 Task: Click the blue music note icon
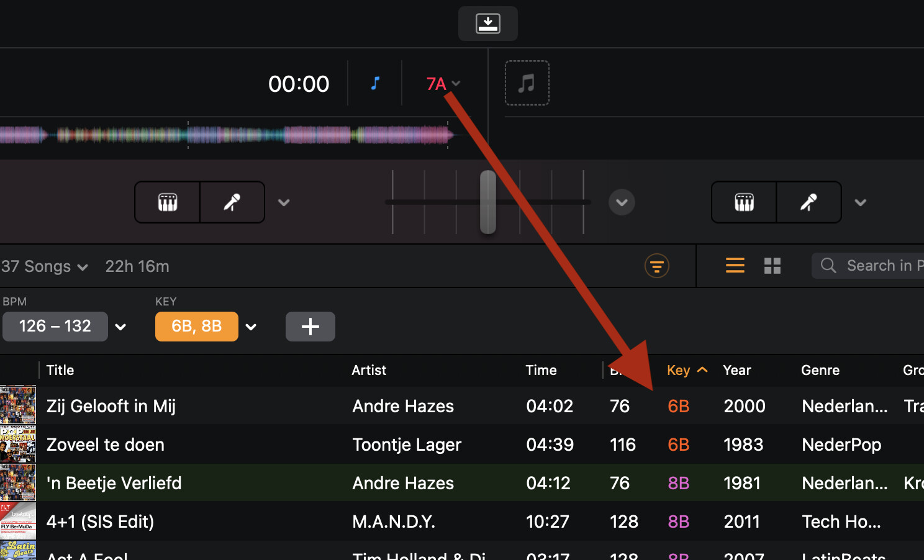pyautogui.click(x=375, y=83)
